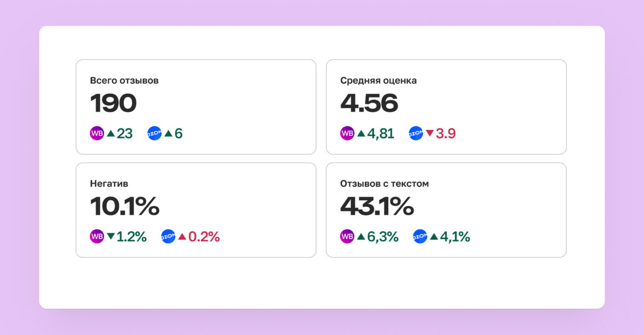This screenshot has width=644, height=335.
Task: Click the 10.1% negative share value
Action: tap(125, 207)
